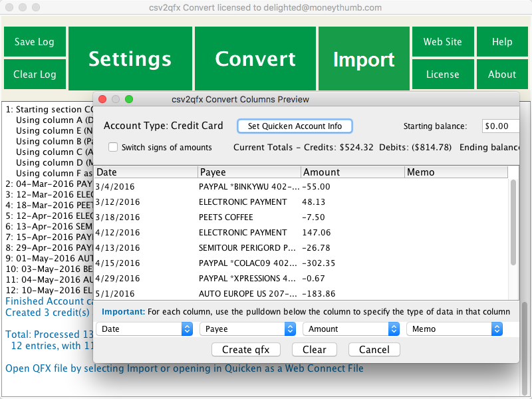Screen dimensions: 532x399
Task: Open the Settings panel
Action: (x=130, y=59)
